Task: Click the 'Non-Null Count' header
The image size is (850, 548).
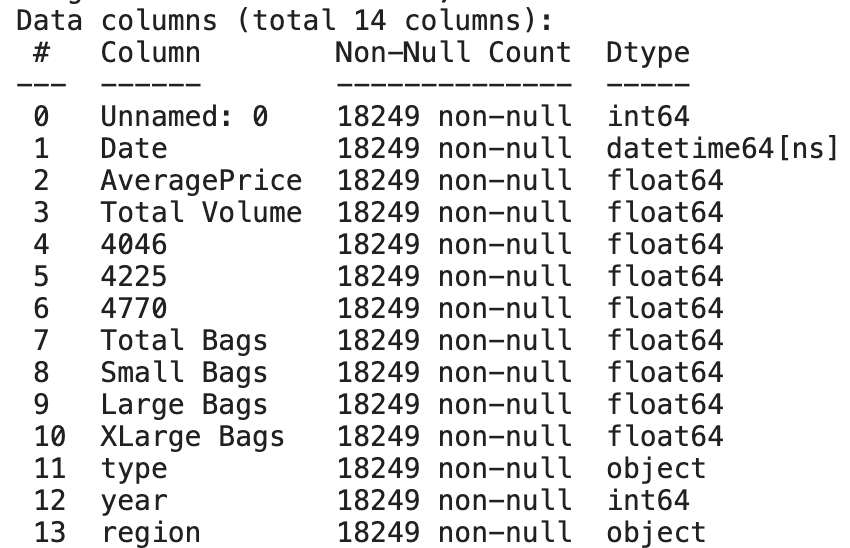Action: click(453, 53)
